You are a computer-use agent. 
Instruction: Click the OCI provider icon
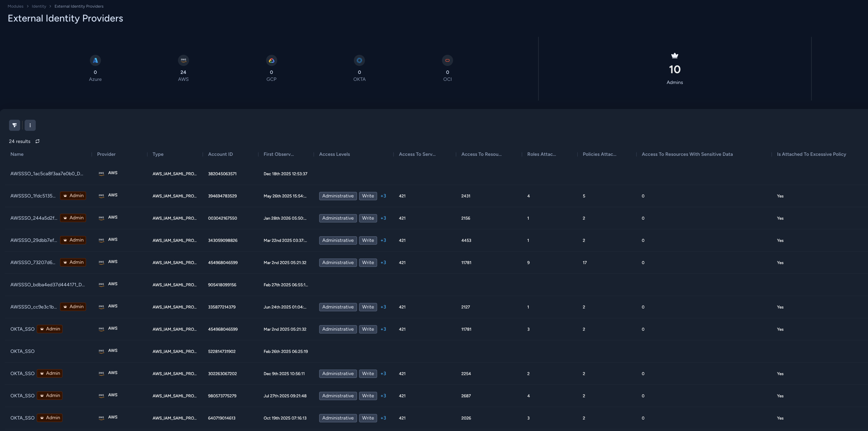tap(448, 60)
